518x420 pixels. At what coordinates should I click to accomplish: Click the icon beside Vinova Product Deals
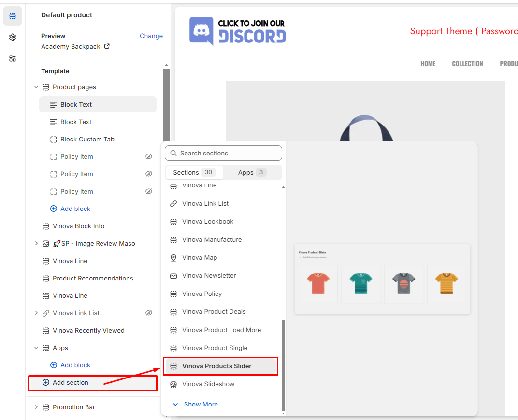(x=173, y=312)
